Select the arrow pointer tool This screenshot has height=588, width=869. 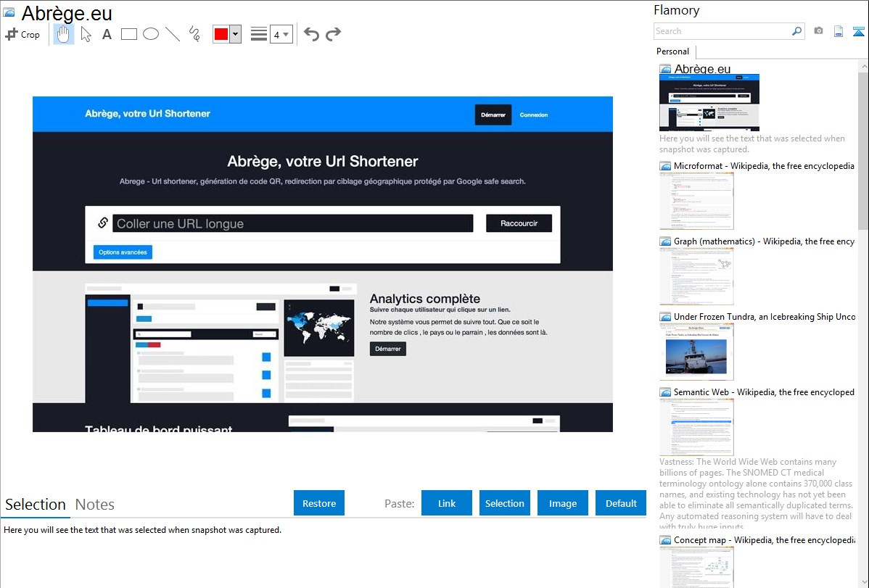coord(86,34)
